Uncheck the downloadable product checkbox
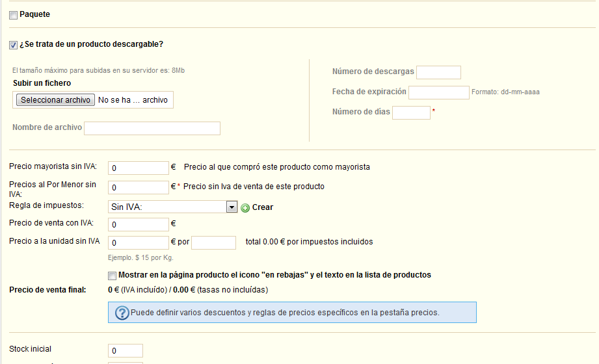This screenshot has height=364, width=599. coord(14,45)
